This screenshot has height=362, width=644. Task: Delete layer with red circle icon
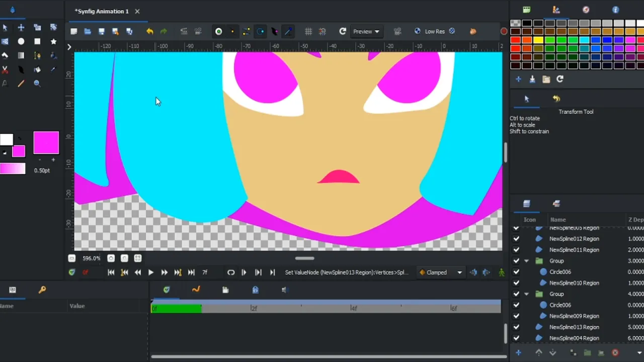pyautogui.click(x=615, y=353)
